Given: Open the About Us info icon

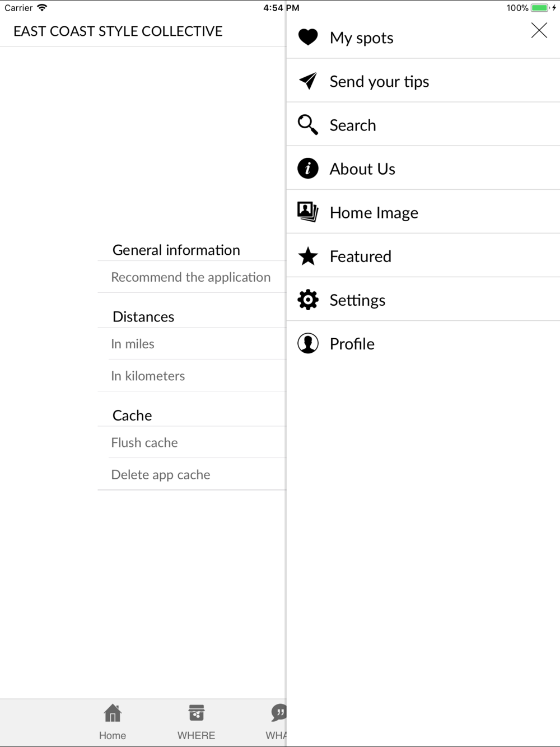Looking at the screenshot, I should coord(308,168).
